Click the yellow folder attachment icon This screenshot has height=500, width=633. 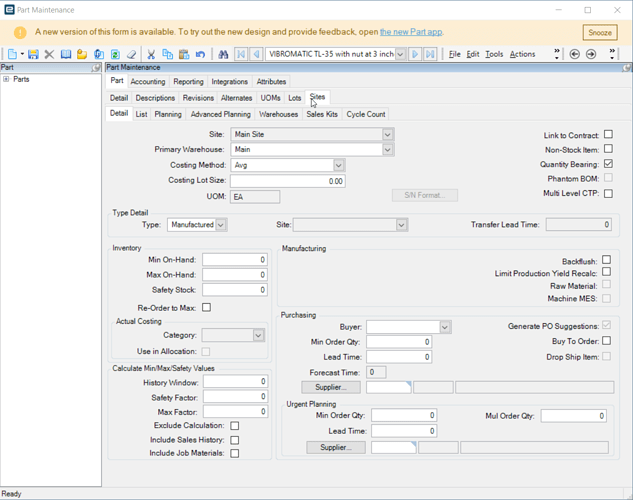[x=82, y=54]
